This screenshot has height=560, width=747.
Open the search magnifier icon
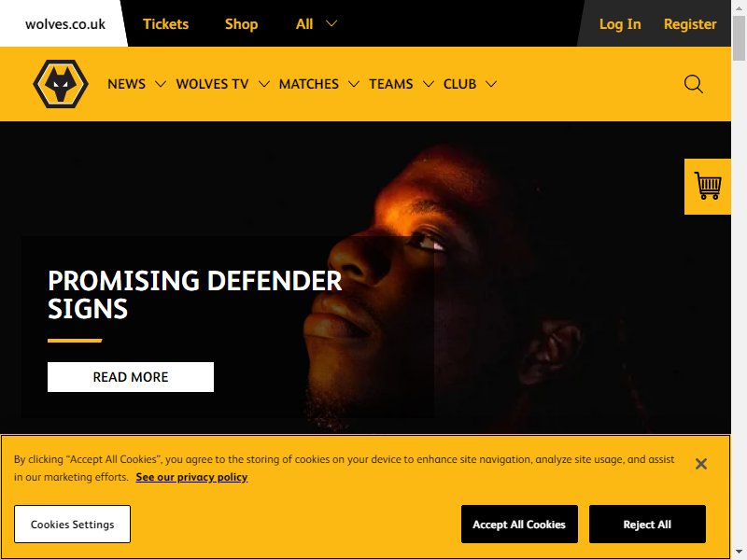[x=693, y=84]
